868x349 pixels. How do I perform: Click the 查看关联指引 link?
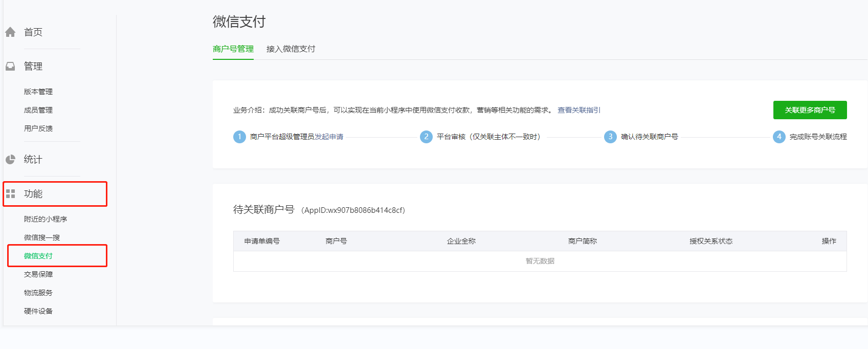[579, 110]
